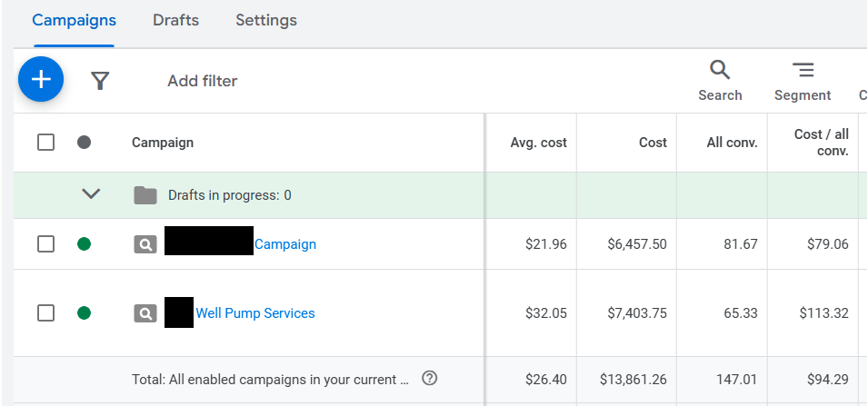Collapse the Drafts in progress chevron
This screenshot has width=868, height=406.
tap(91, 194)
